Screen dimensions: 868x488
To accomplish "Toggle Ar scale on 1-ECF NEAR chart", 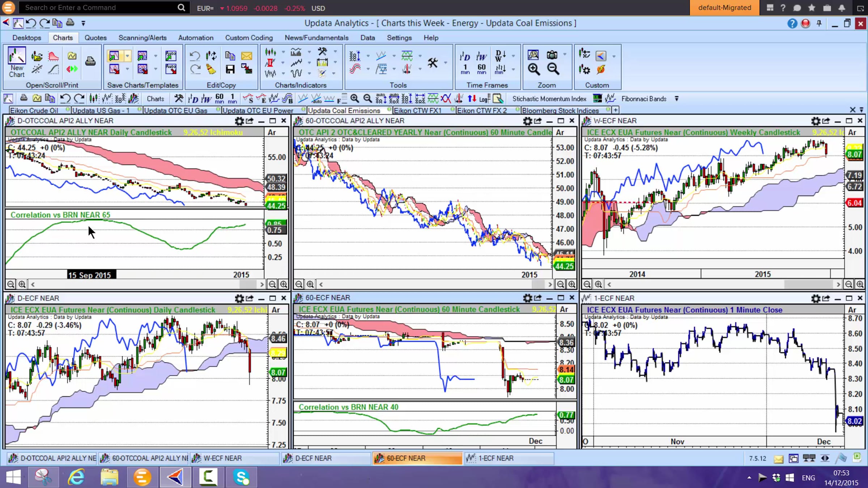I will 852,310.
